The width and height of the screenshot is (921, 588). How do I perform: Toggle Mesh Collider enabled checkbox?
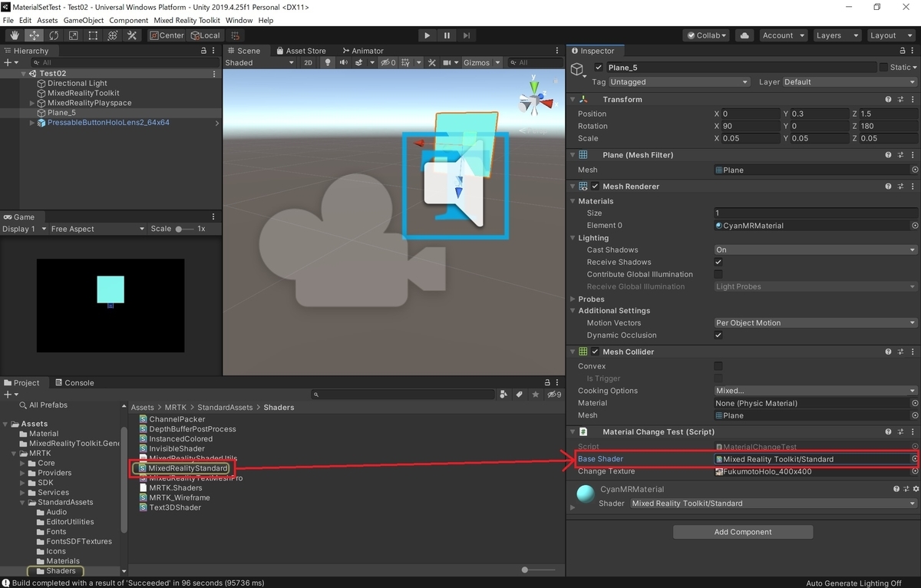tap(595, 352)
